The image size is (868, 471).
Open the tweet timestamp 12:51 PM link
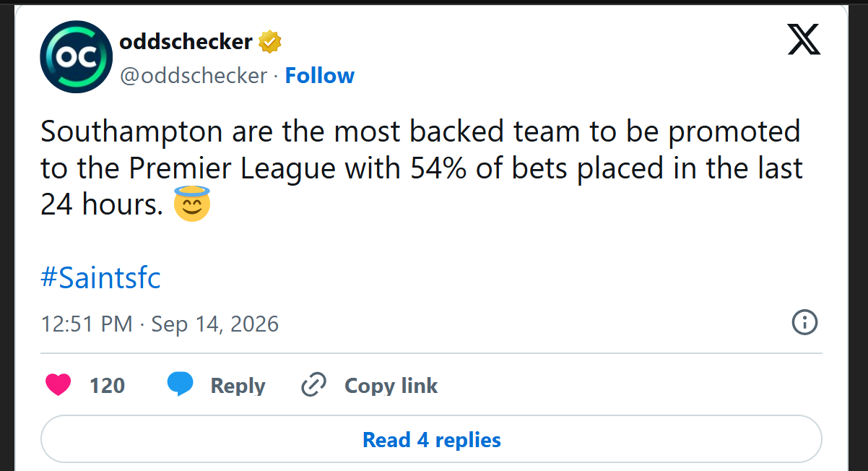point(87,324)
